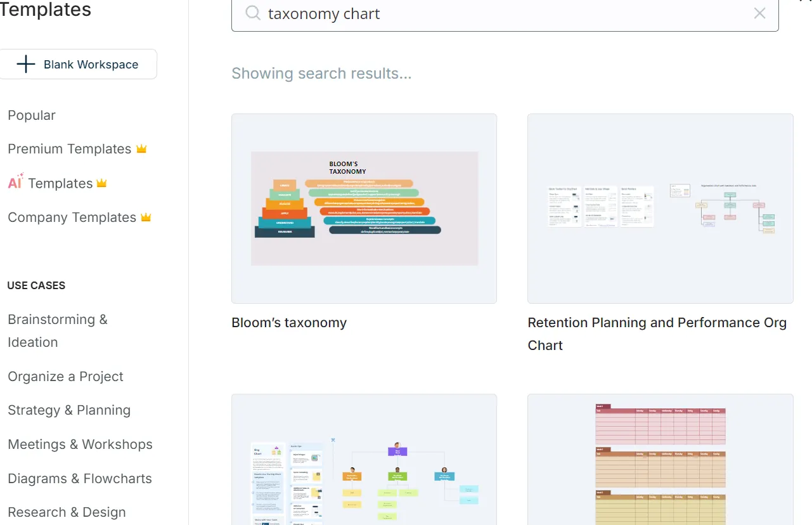Click the Bloom's taxonomy title link

(289, 323)
